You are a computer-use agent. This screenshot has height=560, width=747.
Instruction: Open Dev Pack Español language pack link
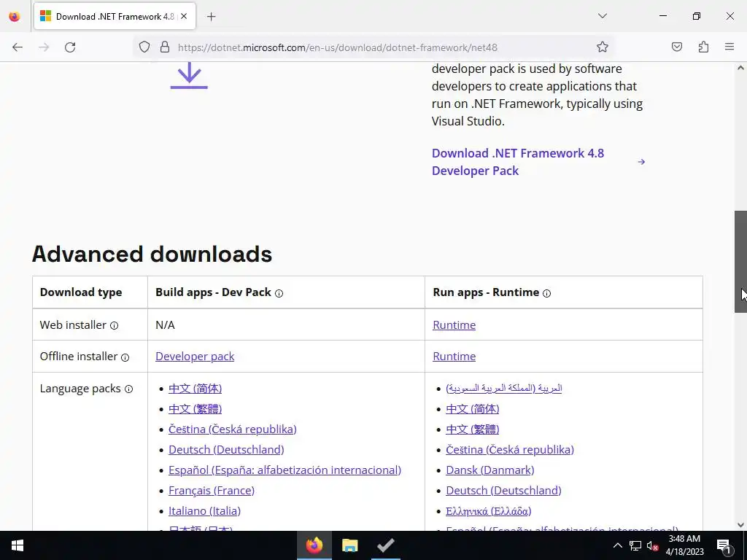pyautogui.click(x=285, y=470)
